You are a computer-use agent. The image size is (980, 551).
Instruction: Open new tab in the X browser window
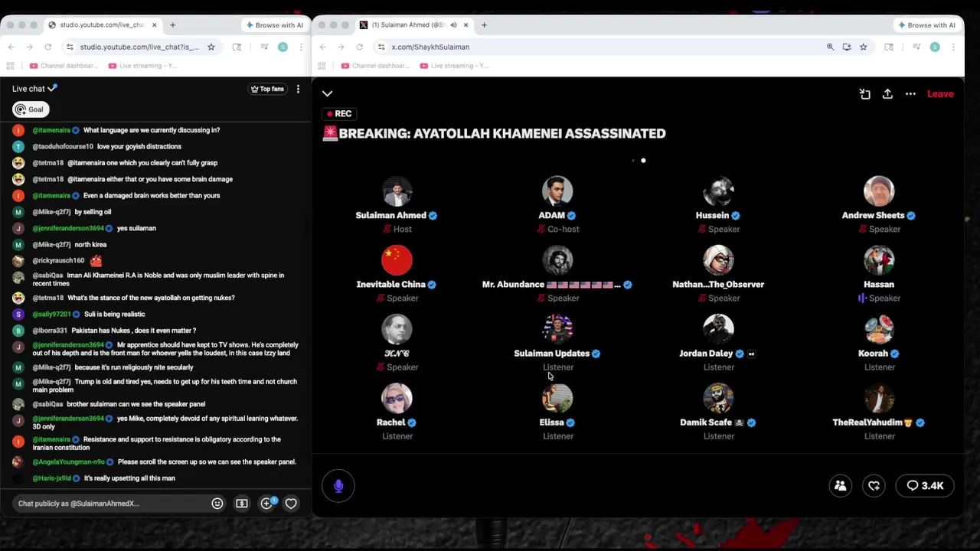coord(484,25)
